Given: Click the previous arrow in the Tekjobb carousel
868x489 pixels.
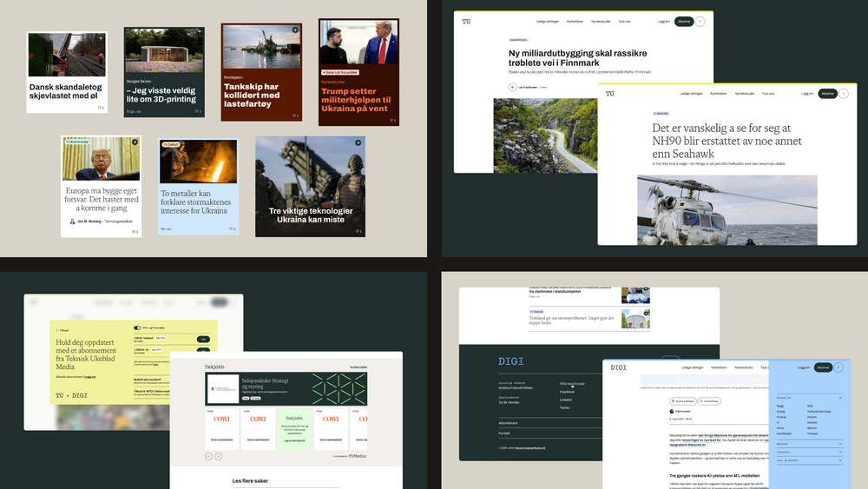Looking at the screenshot, I should (208, 456).
